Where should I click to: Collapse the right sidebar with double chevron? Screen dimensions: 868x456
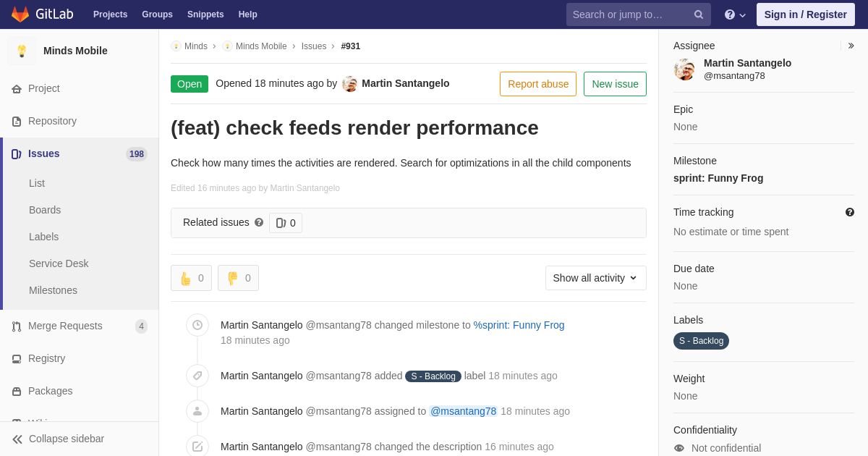pos(851,46)
